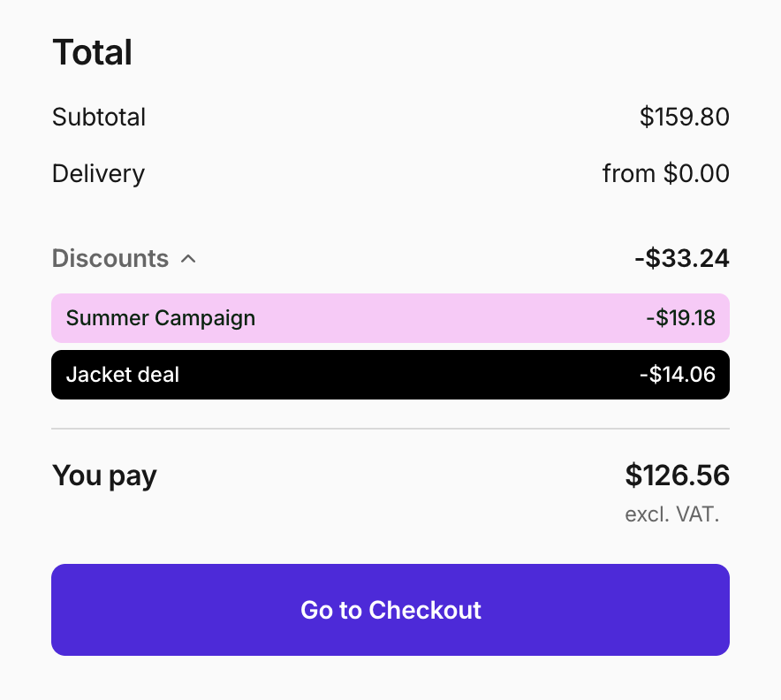Viewport: 781px width, 700px height.
Task: Click the -$19.18 Summer Campaign amount
Action: 680,318
